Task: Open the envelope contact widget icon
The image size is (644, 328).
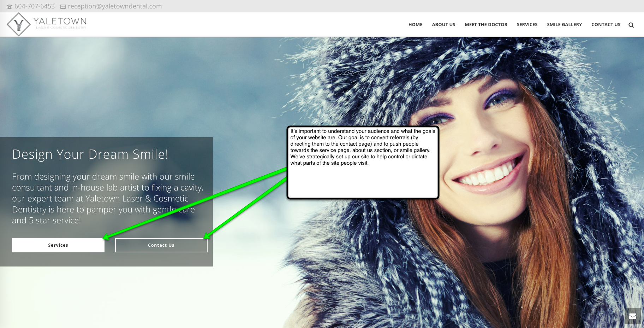Action: tap(633, 316)
